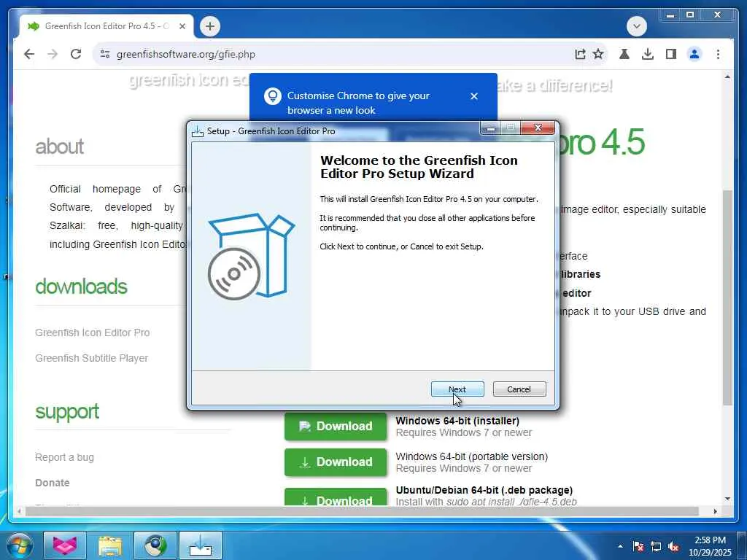Viewport: 747px width, 560px height.
Task: Open a new Chrome tab
Action: click(210, 26)
